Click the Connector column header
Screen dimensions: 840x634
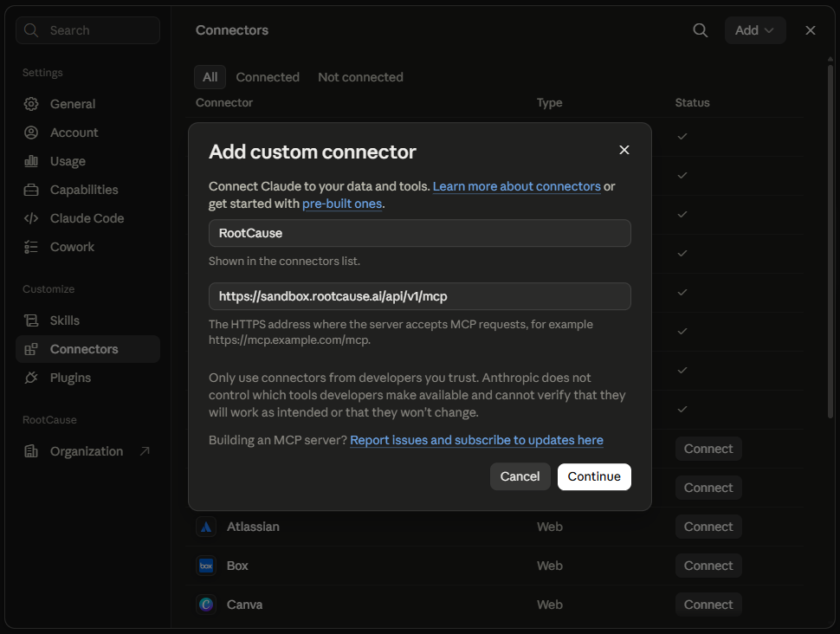(x=224, y=102)
